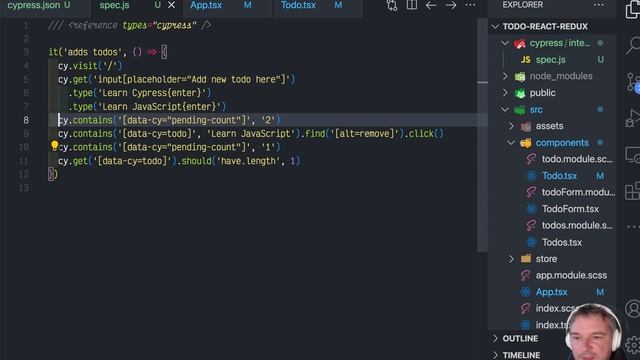Open Run and Debug view
The image size is (640, 360).
coord(633,119)
